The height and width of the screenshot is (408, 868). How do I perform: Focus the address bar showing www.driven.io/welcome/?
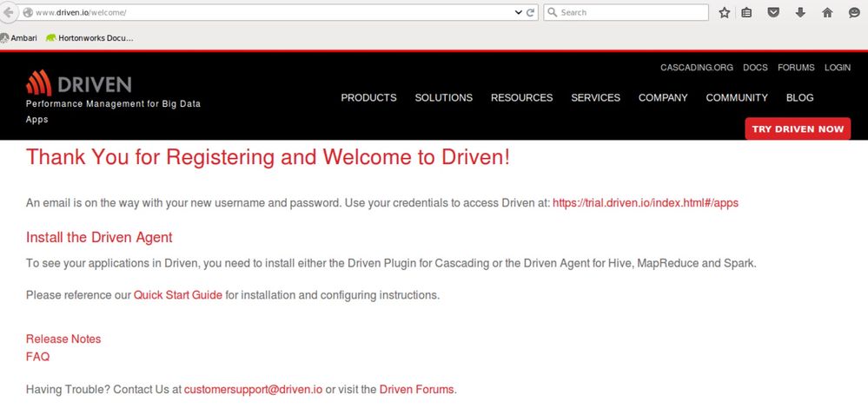[x=271, y=12]
